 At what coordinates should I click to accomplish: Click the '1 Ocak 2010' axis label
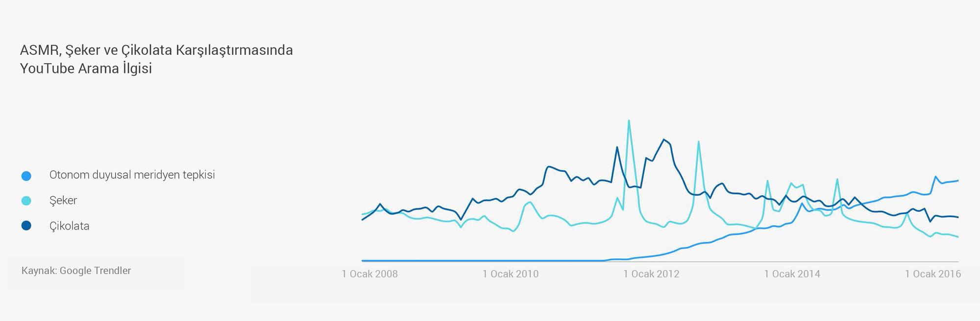point(510,274)
